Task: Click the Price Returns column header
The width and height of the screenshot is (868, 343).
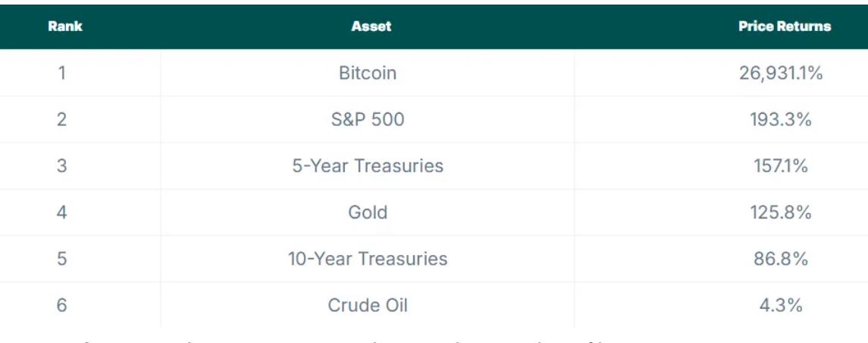Action: [x=785, y=26]
